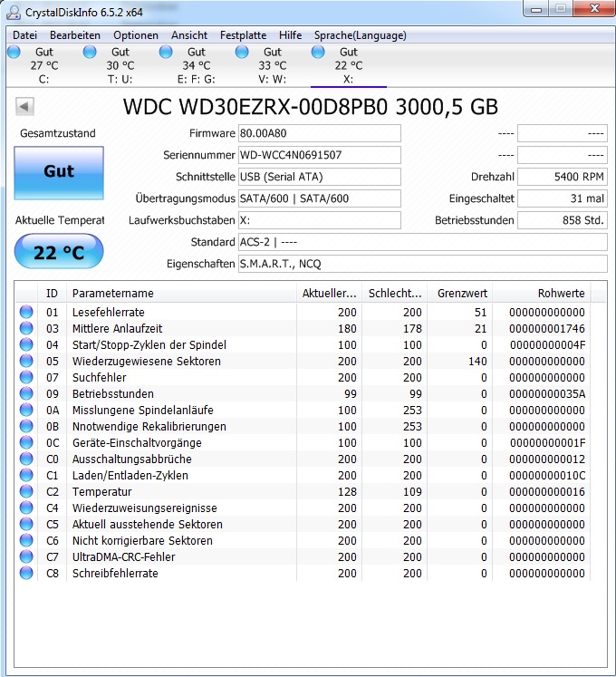Open the Sprache(Language) menu
Image resolution: width=616 pixels, height=677 pixels.
pyautogui.click(x=361, y=35)
